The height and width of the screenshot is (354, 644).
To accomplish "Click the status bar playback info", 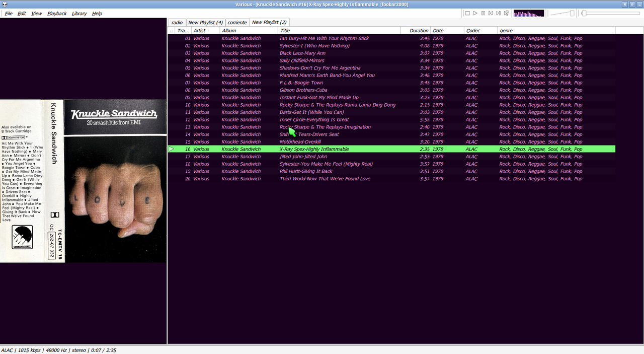I will tap(58, 350).
